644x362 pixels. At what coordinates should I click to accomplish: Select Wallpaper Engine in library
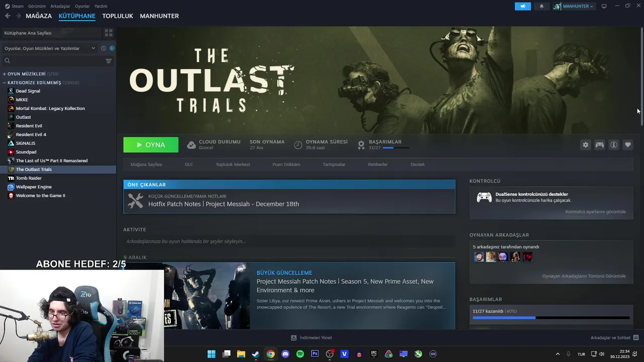(x=34, y=187)
